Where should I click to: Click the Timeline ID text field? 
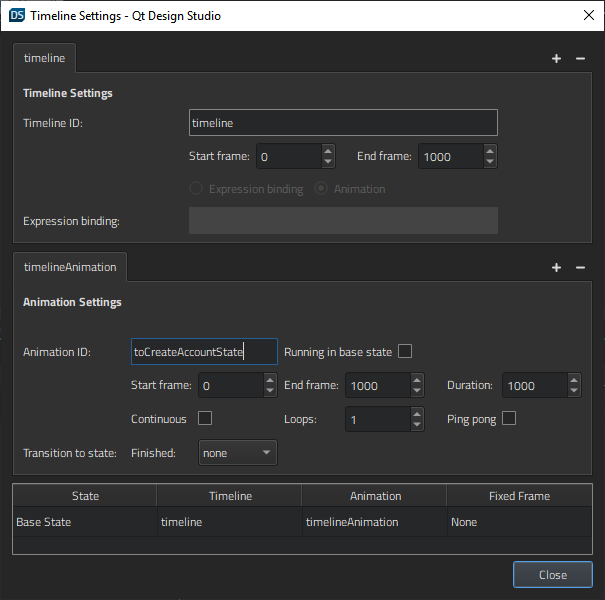(342, 123)
